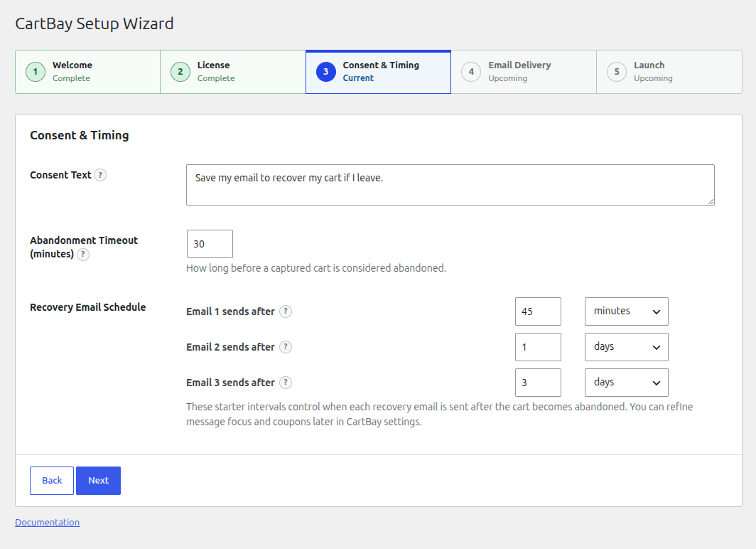
Task: Click the Back button
Action: (52, 481)
